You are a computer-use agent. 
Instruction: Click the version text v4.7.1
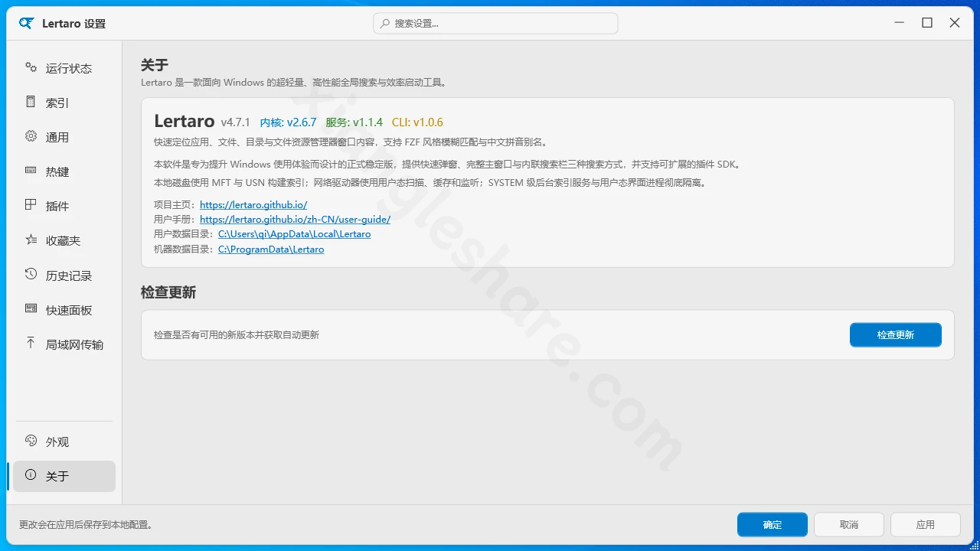(x=236, y=122)
